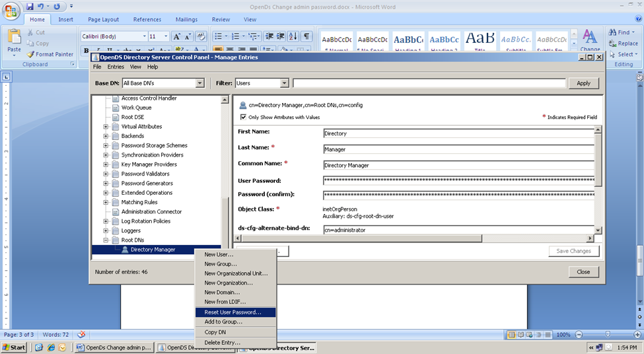The width and height of the screenshot is (644, 354).
Task: Apply the Heading 1 style
Action: pyautogui.click(x=408, y=41)
